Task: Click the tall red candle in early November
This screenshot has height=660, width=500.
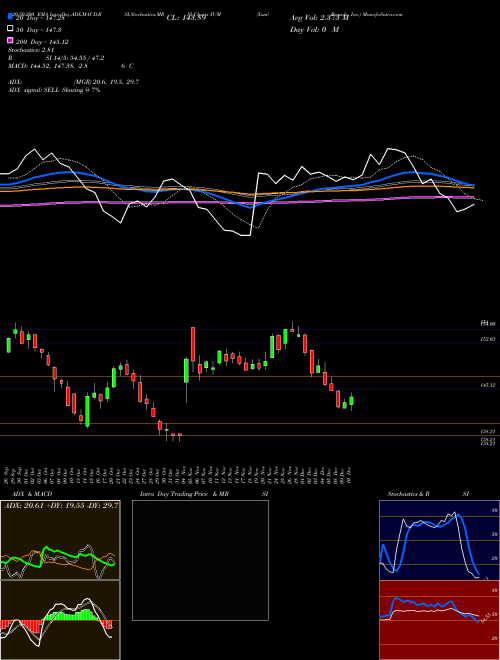Action: coord(193,344)
